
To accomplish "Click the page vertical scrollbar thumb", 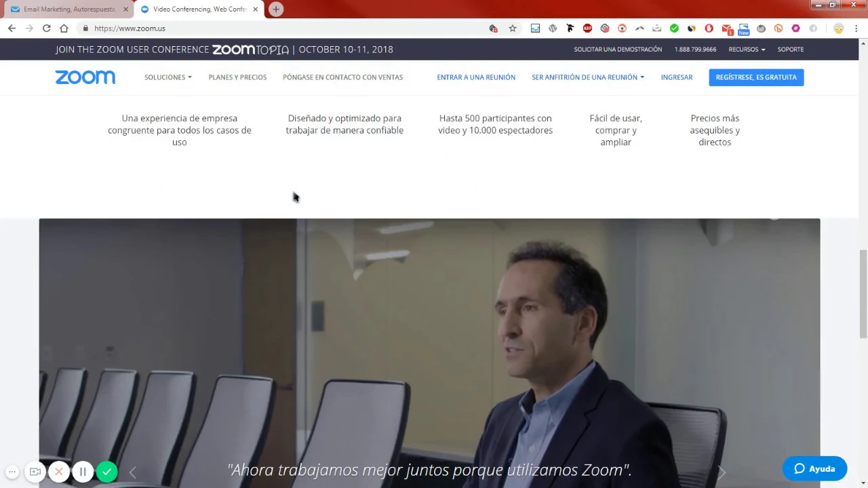I will tap(863, 293).
